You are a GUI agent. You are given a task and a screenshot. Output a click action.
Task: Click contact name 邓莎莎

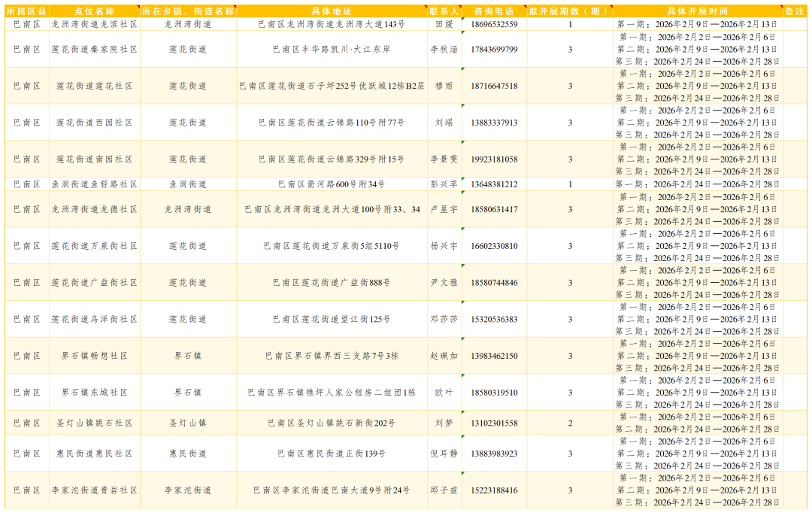coord(444,320)
